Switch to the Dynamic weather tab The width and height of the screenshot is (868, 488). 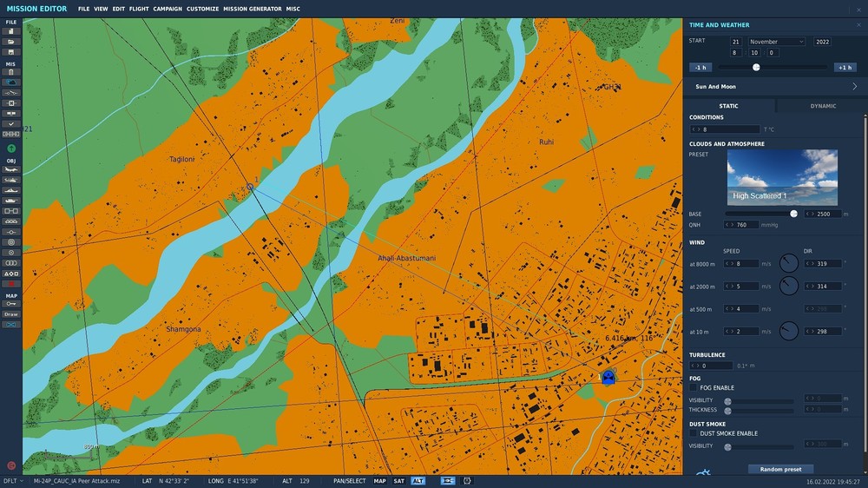click(x=823, y=106)
